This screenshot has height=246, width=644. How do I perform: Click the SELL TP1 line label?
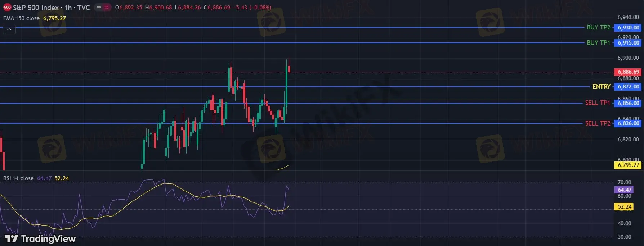click(598, 103)
